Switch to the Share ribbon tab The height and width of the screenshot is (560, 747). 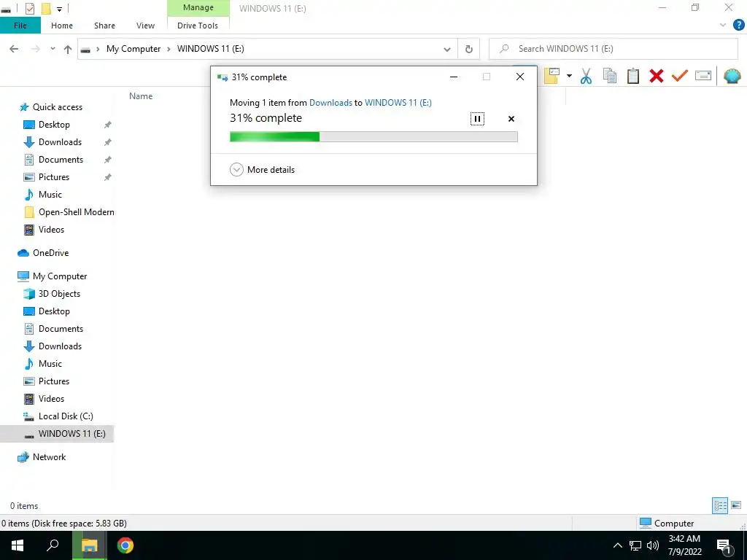pos(104,26)
